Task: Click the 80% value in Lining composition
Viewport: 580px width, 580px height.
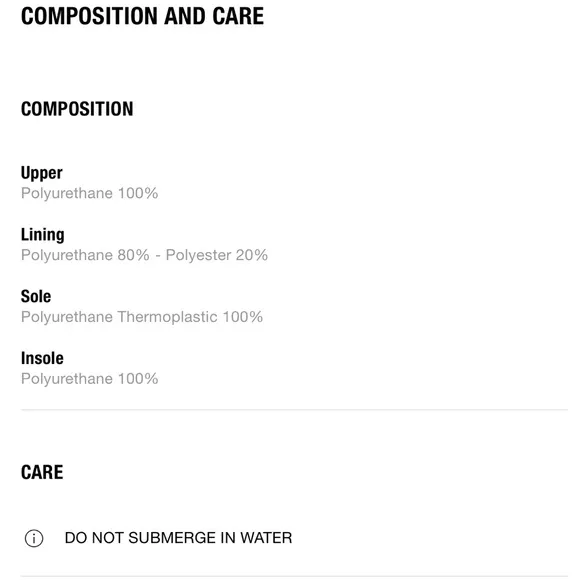Action: coord(134,255)
